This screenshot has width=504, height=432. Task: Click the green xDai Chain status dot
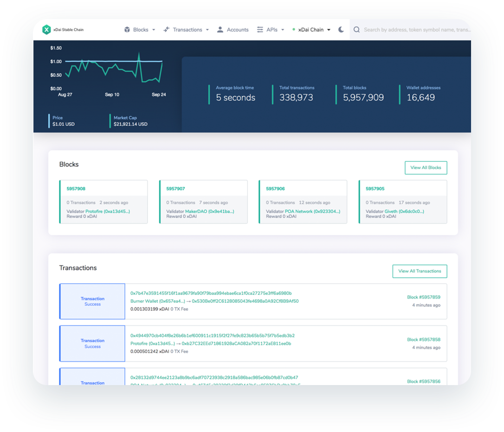pos(294,30)
